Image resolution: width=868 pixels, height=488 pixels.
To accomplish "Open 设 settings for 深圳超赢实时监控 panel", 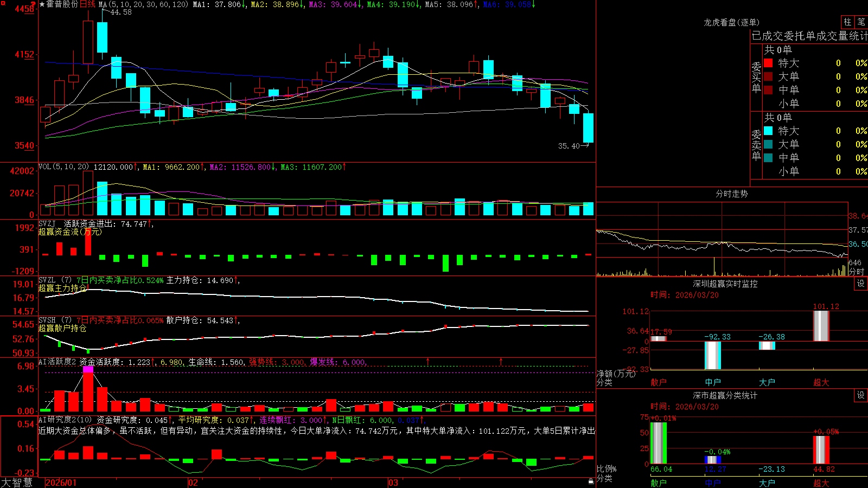I will [861, 284].
